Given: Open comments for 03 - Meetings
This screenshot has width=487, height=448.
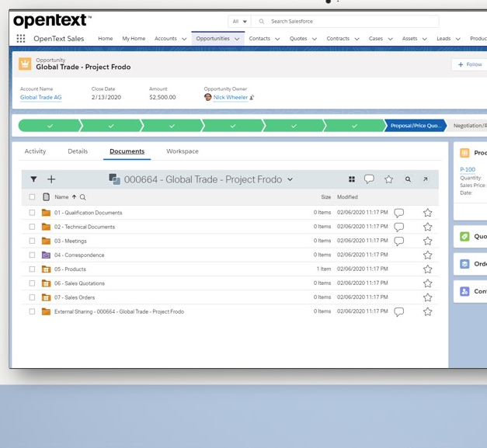Looking at the screenshot, I should [x=398, y=241].
